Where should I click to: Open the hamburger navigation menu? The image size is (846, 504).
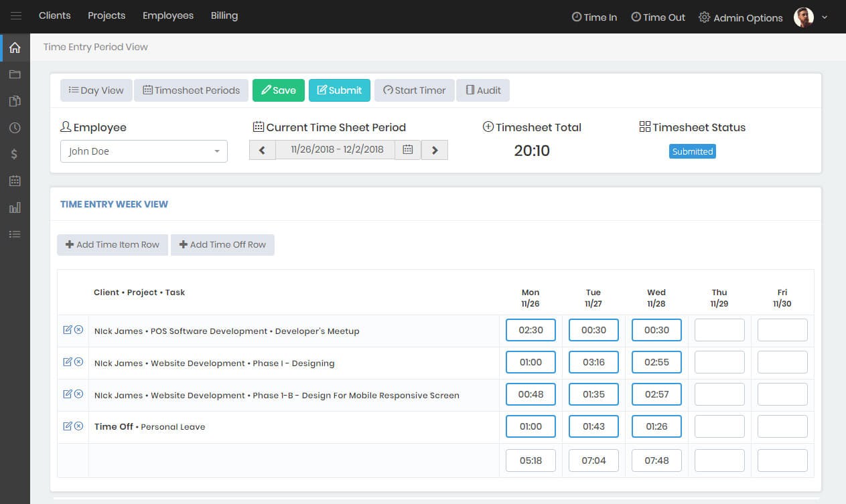15,15
